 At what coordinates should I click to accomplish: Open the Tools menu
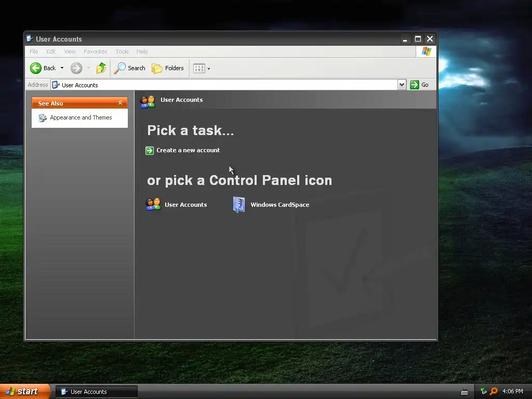pos(122,51)
